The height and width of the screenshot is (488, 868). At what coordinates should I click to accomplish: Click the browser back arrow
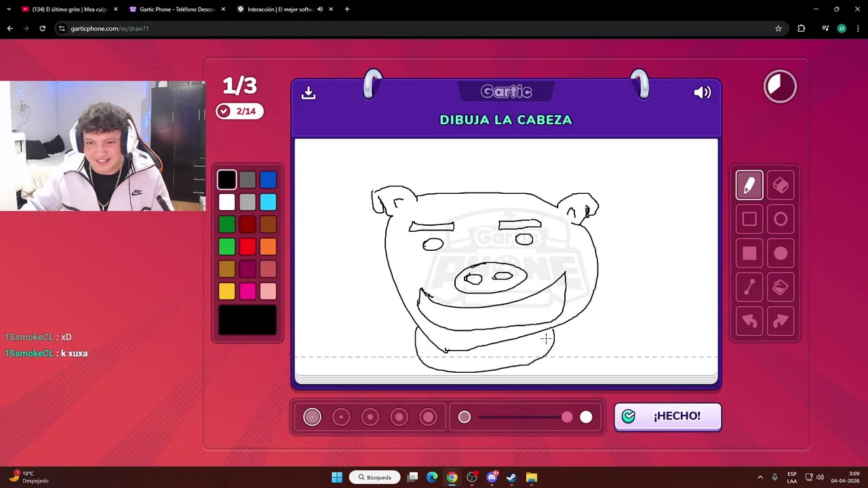9,28
